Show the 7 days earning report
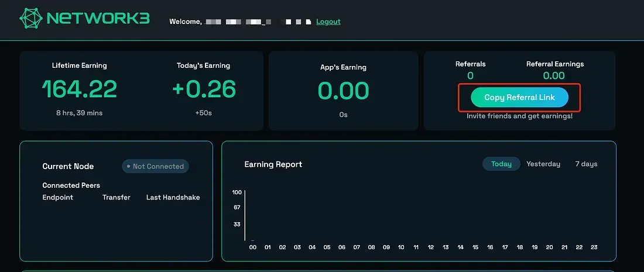Screen dimensions: 644x272 tap(586, 164)
